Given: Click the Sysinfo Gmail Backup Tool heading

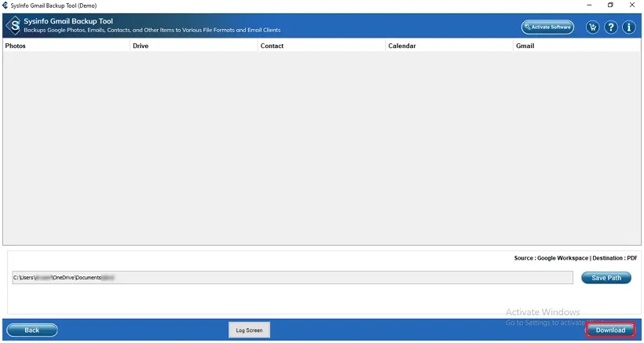Looking at the screenshot, I should 68,21.
